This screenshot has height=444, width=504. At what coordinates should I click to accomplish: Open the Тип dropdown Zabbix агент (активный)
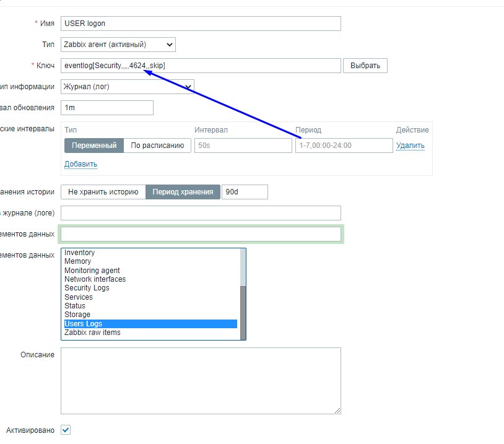pyautogui.click(x=118, y=45)
